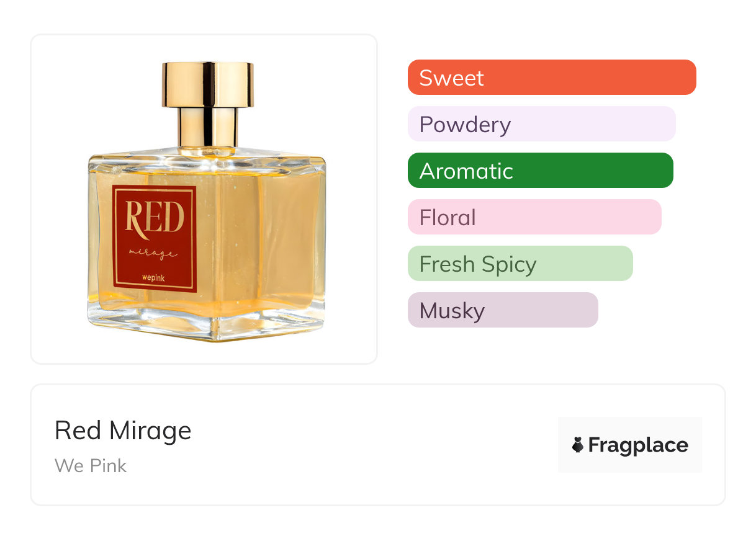Image resolution: width=756 pixels, height=536 pixels.
Task: Click the word Sweet in the orange bar
Action: click(451, 78)
